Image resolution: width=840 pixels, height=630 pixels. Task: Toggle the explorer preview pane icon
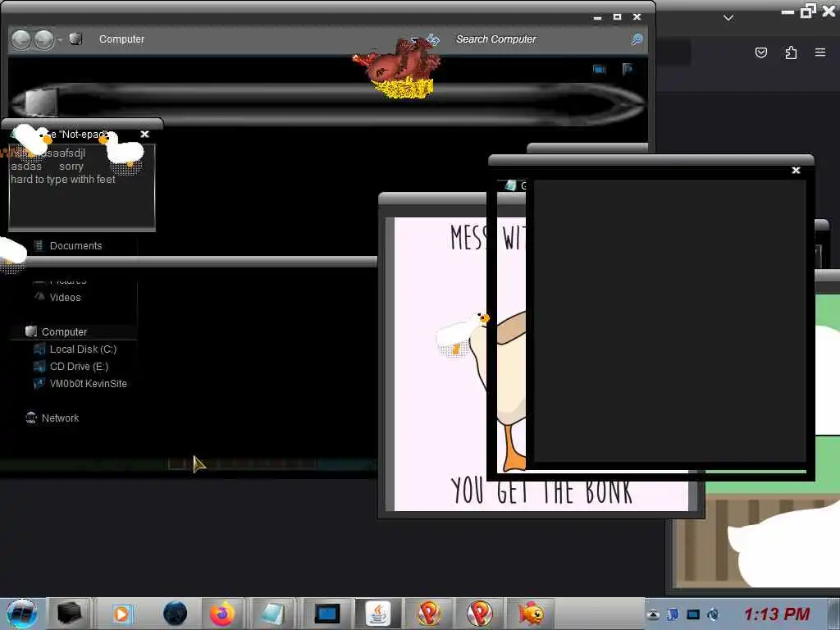[627, 69]
